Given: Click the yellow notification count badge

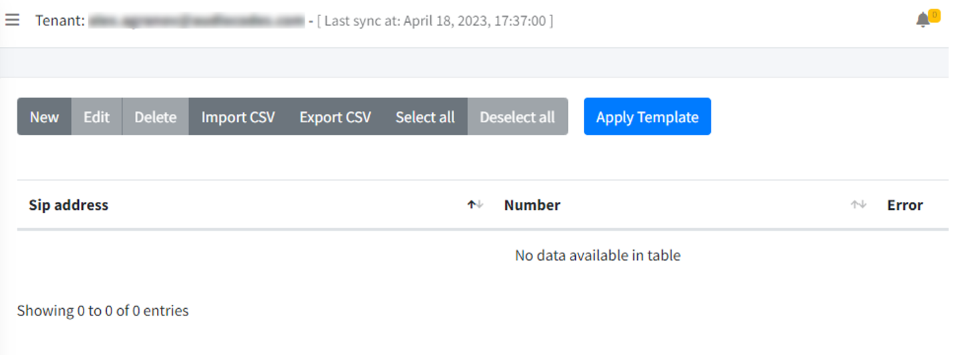Looking at the screenshot, I should tap(934, 15).
